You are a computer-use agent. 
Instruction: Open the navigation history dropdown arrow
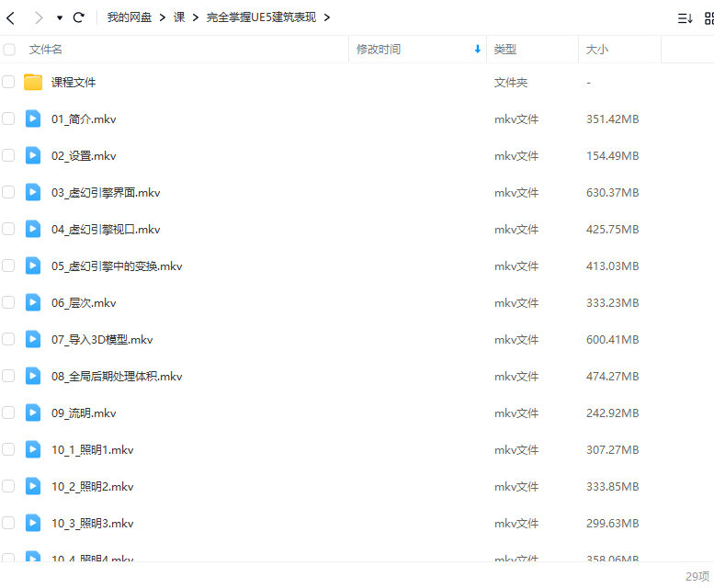point(60,17)
